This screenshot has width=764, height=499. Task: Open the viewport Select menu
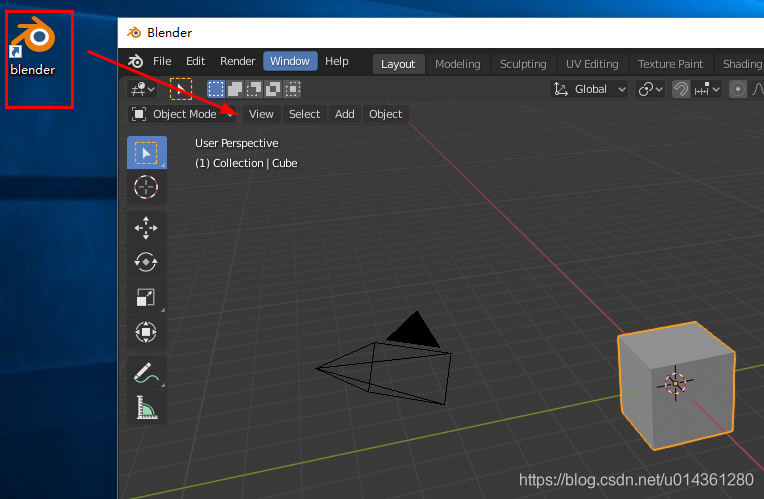[305, 114]
